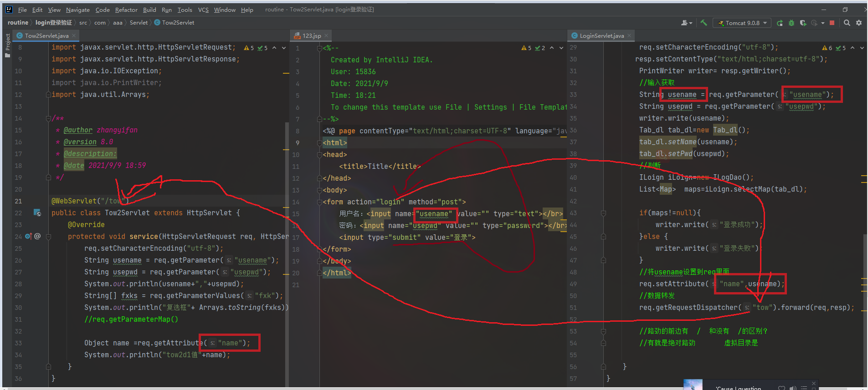The image size is (868, 390).
Task: Click the servlet gutter icon on line 22
Action: [37, 213]
